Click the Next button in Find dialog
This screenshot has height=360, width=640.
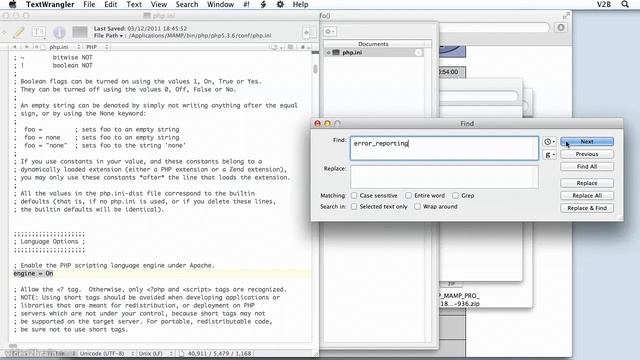(x=587, y=142)
